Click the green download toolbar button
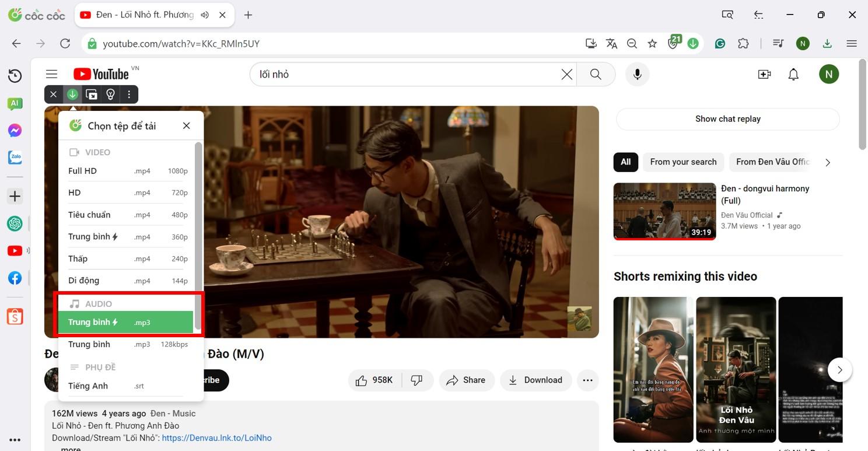The height and width of the screenshot is (451, 868). pos(72,95)
